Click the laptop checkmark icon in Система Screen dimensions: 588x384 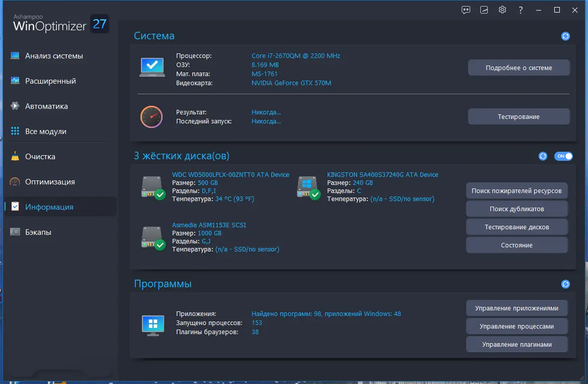(x=152, y=67)
